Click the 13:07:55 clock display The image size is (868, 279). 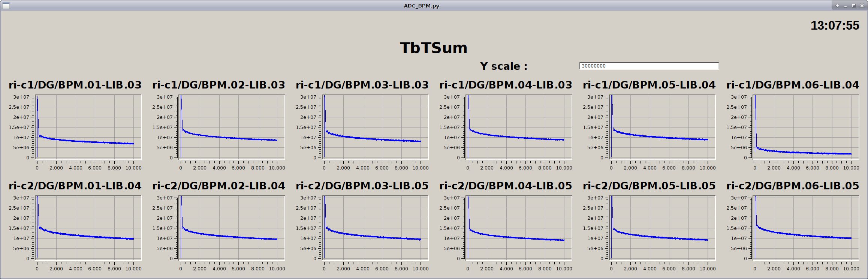tap(835, 25)
